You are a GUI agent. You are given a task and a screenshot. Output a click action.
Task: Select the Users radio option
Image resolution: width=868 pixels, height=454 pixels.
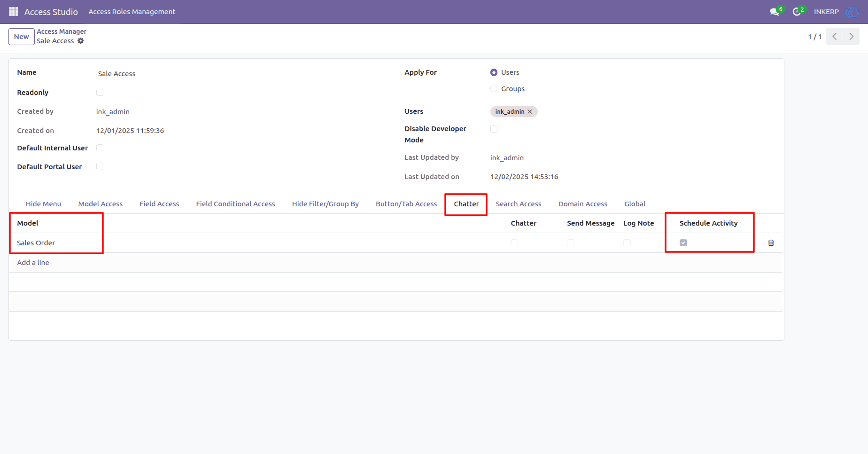coord(494,72)
